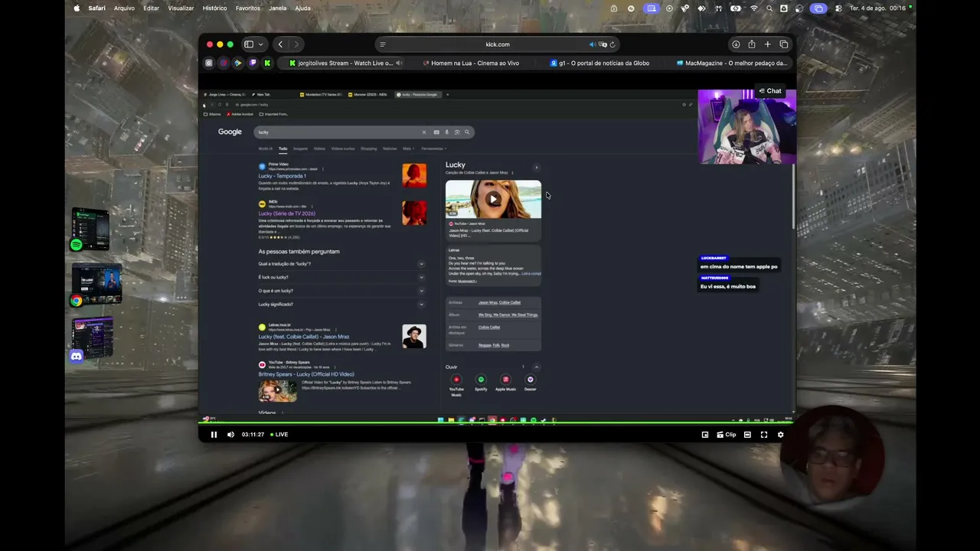Open translate option in address bar
Image resolution: width=980 pixels, height=551 pixels.
[603, 44]
